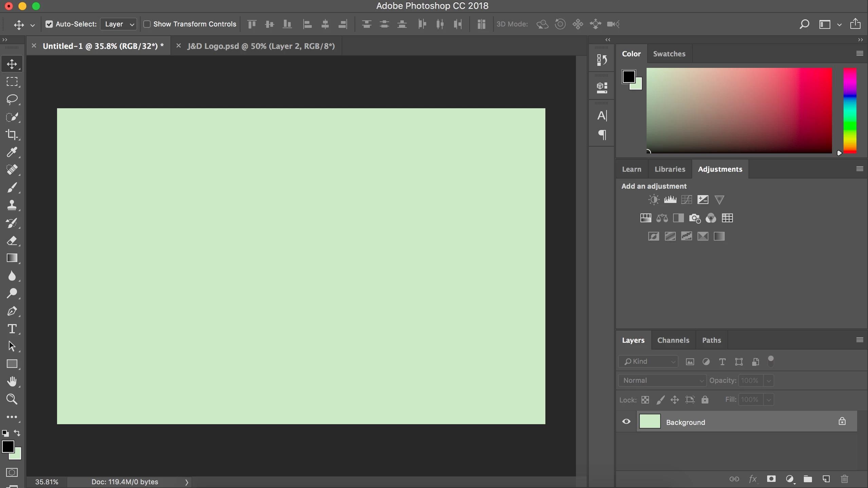Activate the Hand tool
868x488 pixels.
[12, 382]
